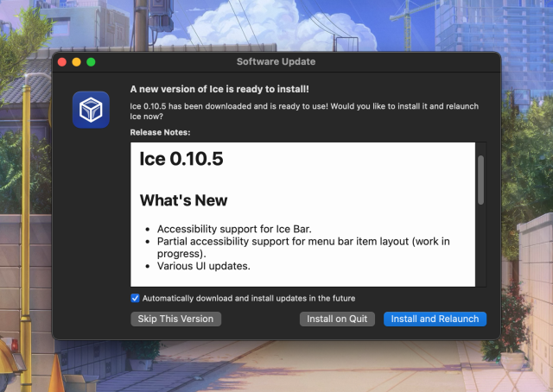The width and height of the screenshot is (553, 392).
Task: Select the "What's New" heading
Action: 183,200
